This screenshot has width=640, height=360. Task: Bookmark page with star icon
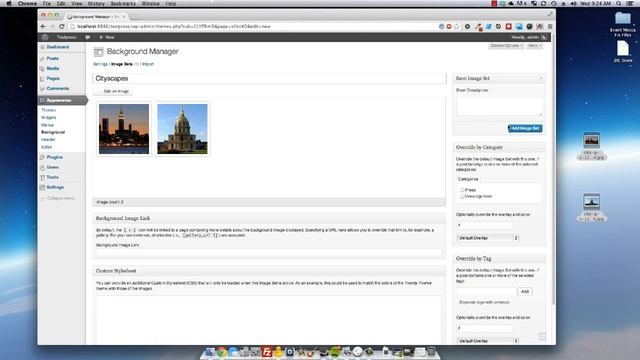pos(457,27)
